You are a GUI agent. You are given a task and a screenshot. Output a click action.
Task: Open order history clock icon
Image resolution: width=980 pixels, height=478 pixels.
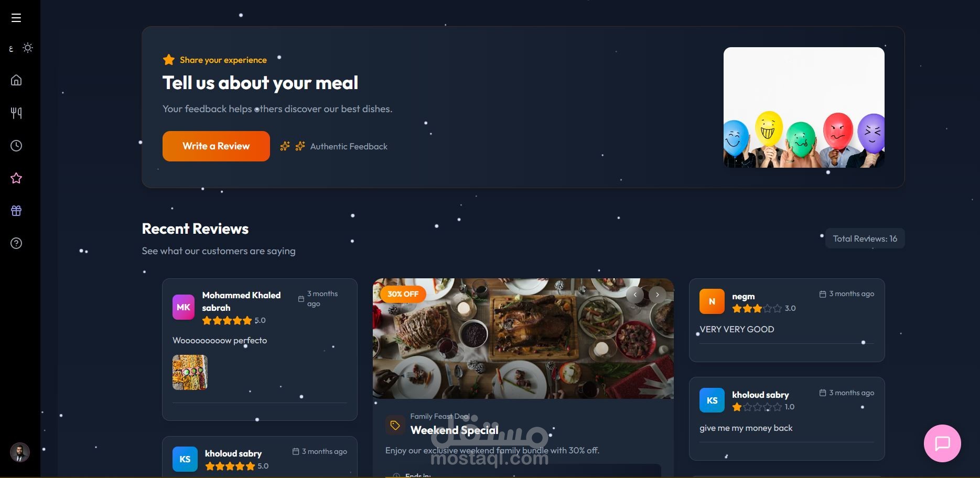pyautogui.click(x=16, y=146)
